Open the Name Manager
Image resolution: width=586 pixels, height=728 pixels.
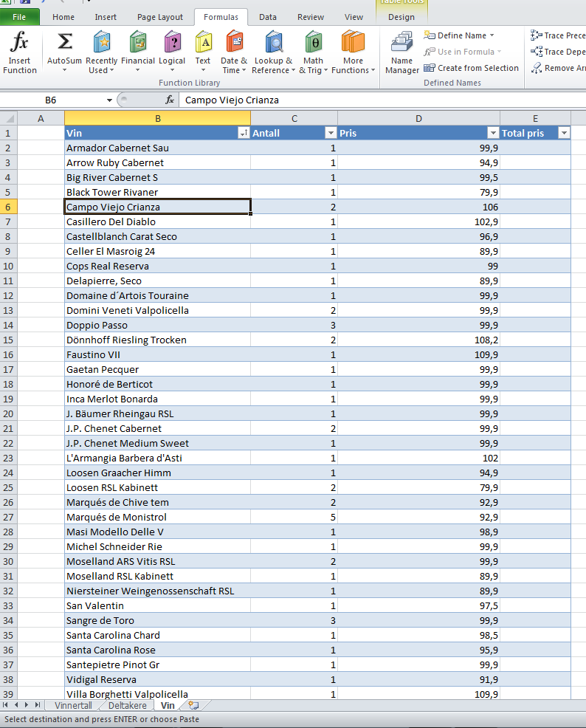[x=401, y=52]
